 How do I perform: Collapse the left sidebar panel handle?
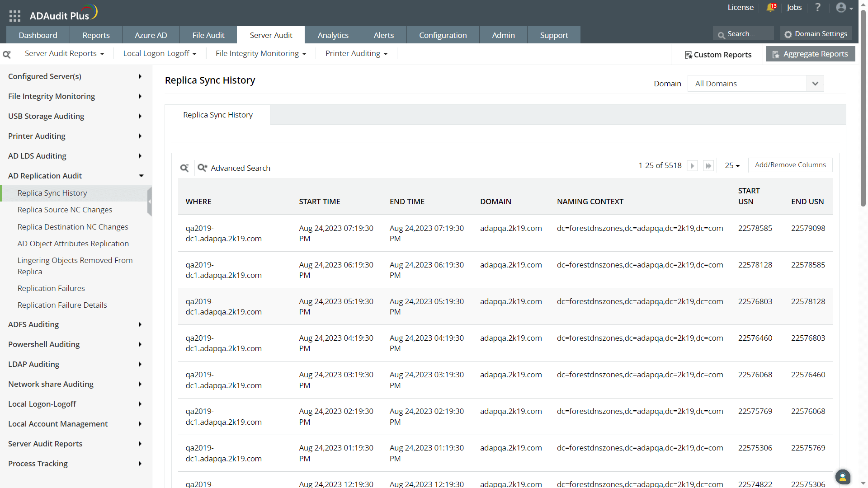pos(150,202)
